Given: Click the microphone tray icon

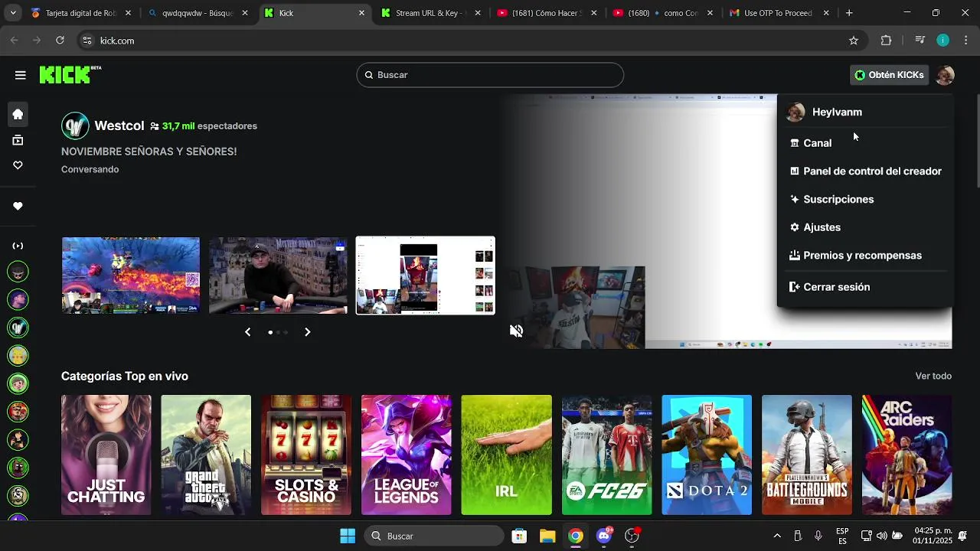Looking at the screenshot, I should pyautogui.click(x=818, y=536).
